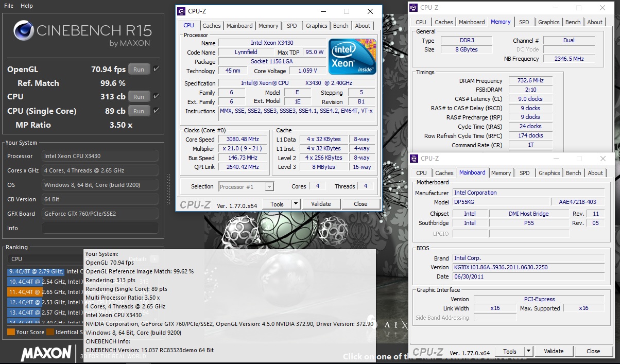
Task: Click CPU-Z icon in top-right Memory window title
Action: (414, 8)
